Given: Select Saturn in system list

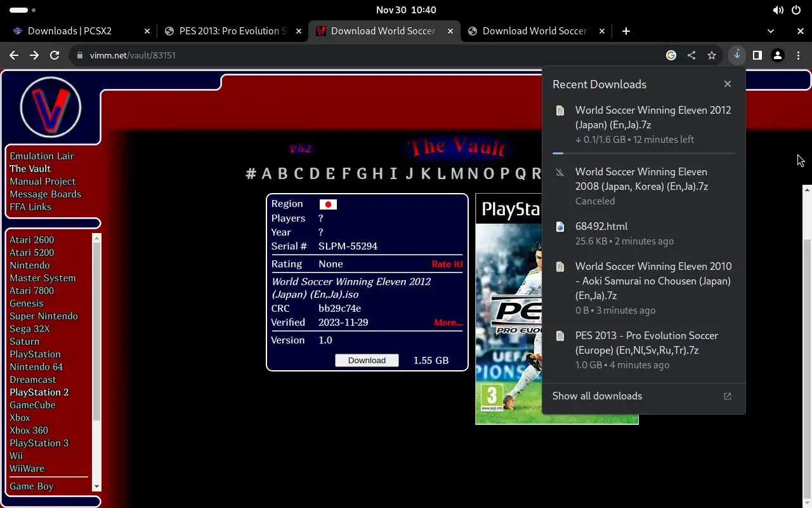Looking at the screenshot, I should point(24,342).
